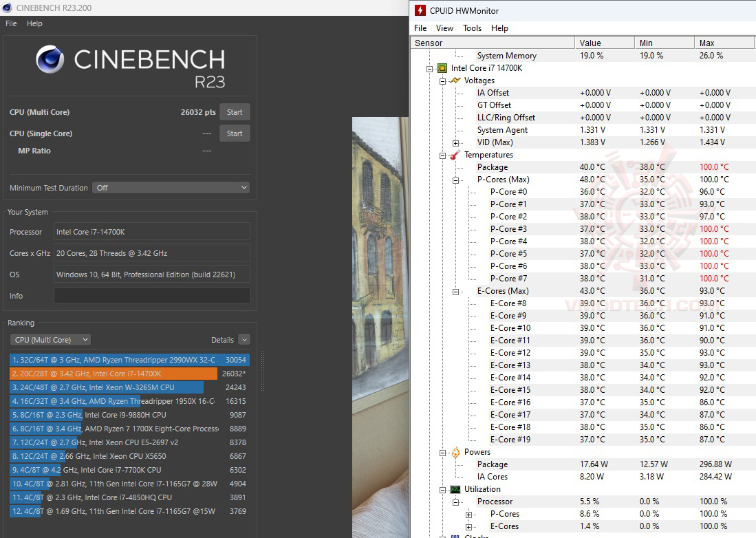Click the Temperatures thermometer icon
Viewport: 756px width, 538px height.
[x=455, y=155]
